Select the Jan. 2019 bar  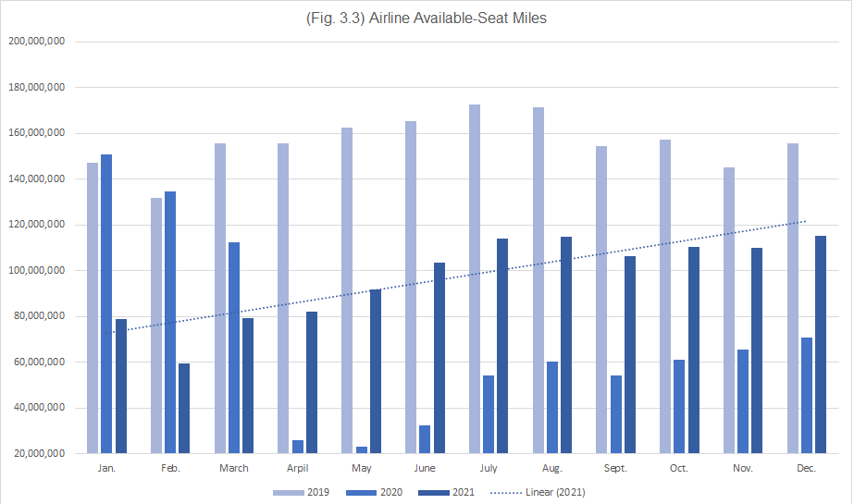(x=93, y=308)
